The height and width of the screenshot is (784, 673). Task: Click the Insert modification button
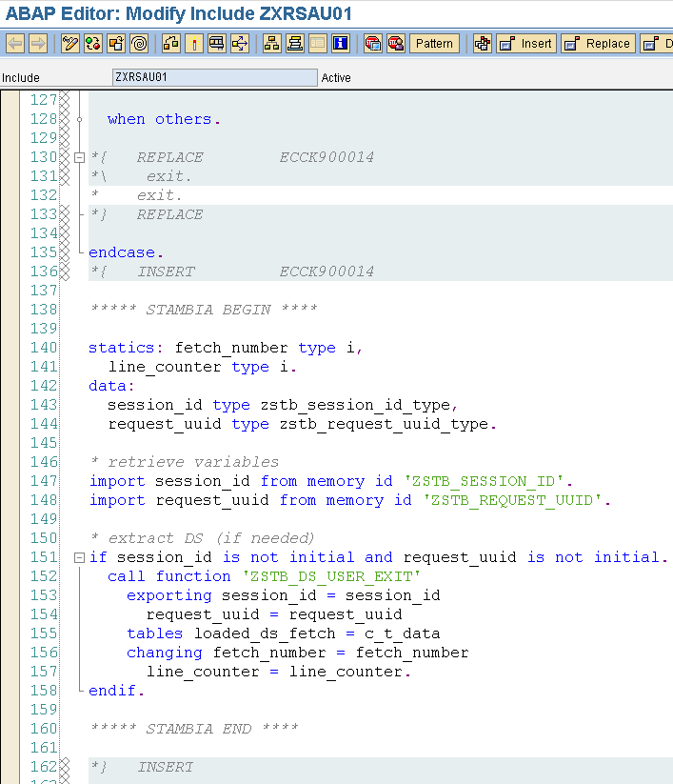pos(526,44)
